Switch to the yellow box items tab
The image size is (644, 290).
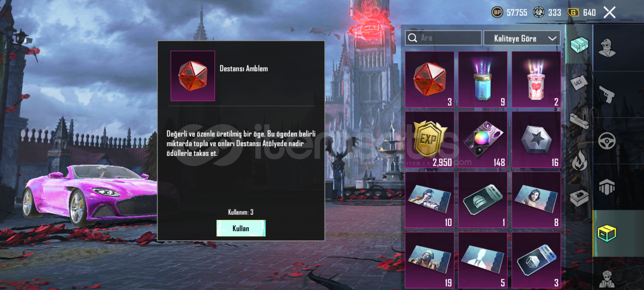pos(607,233)
